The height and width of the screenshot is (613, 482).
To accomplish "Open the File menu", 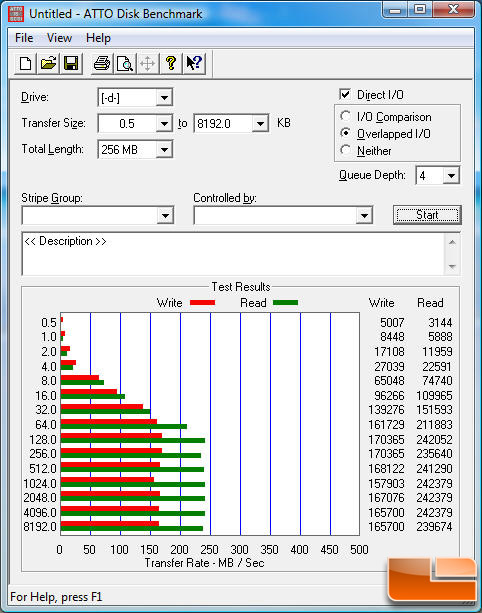I will (24, 38).
